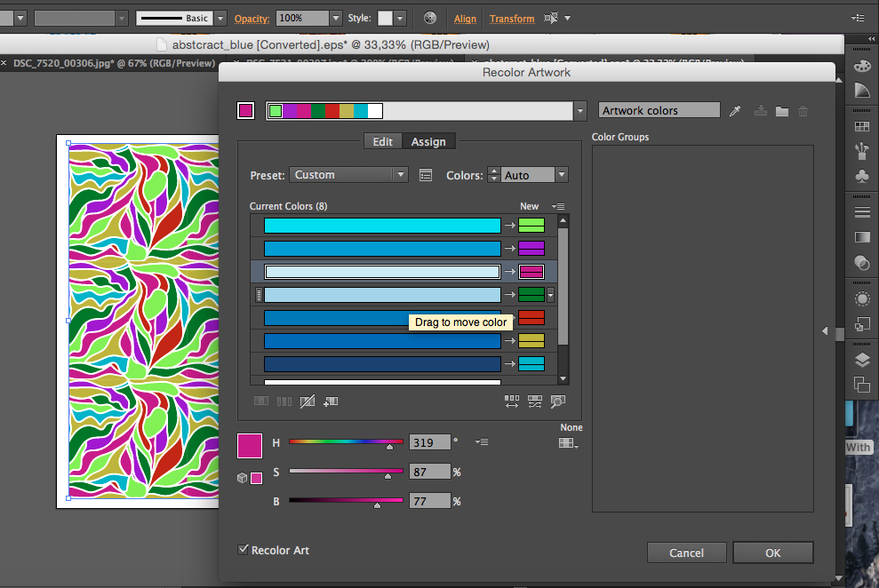Click the Saturation slider track
Image resolution: width=879 pixels, height=588 pixels.
(346, 471)
